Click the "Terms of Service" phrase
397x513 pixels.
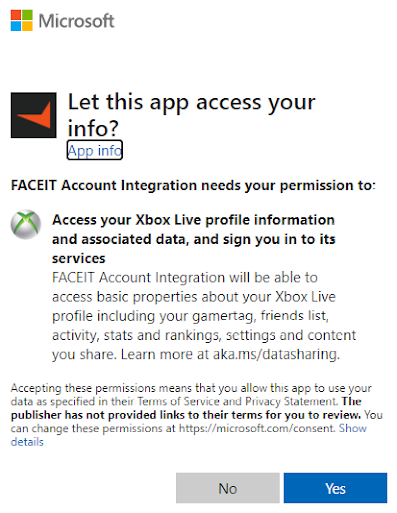(179, 401)
